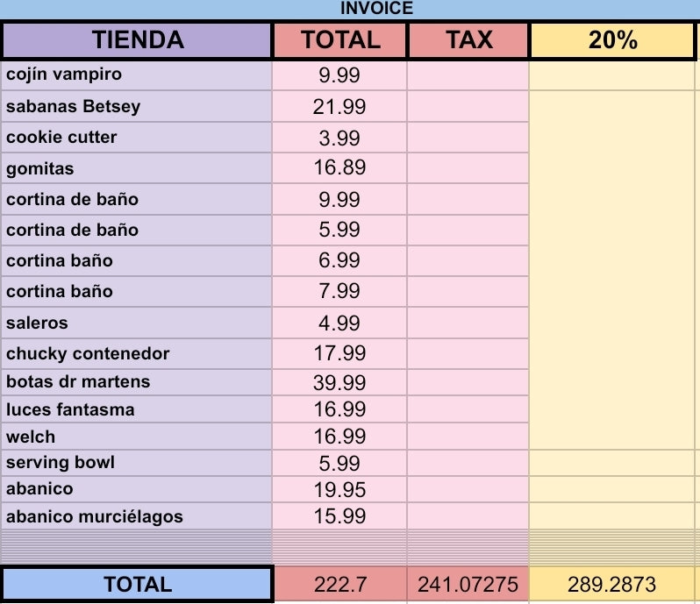Click the TAX column header
The image size is (700, 604).
tap(468, 40)
